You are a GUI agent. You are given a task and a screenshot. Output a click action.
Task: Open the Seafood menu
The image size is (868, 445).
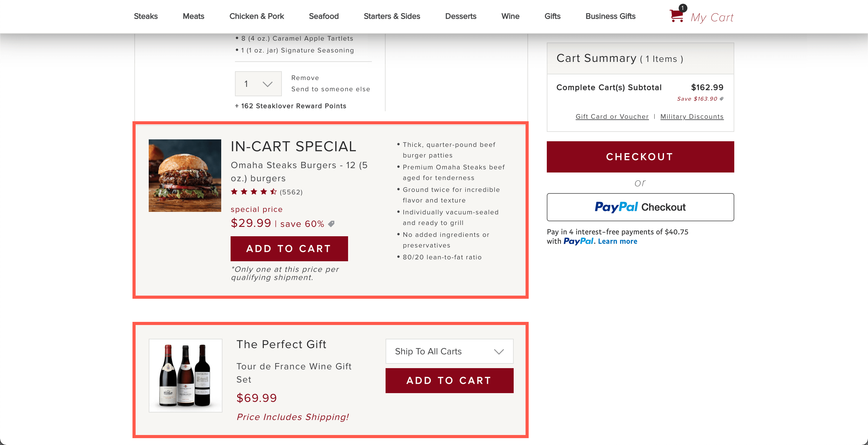point(323,16)
